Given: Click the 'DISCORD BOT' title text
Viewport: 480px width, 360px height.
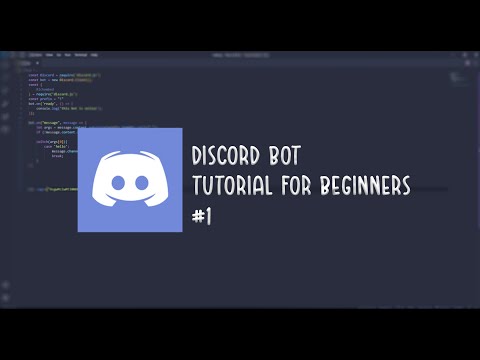Looking at the screenshot, I should (x=246, y=156).
